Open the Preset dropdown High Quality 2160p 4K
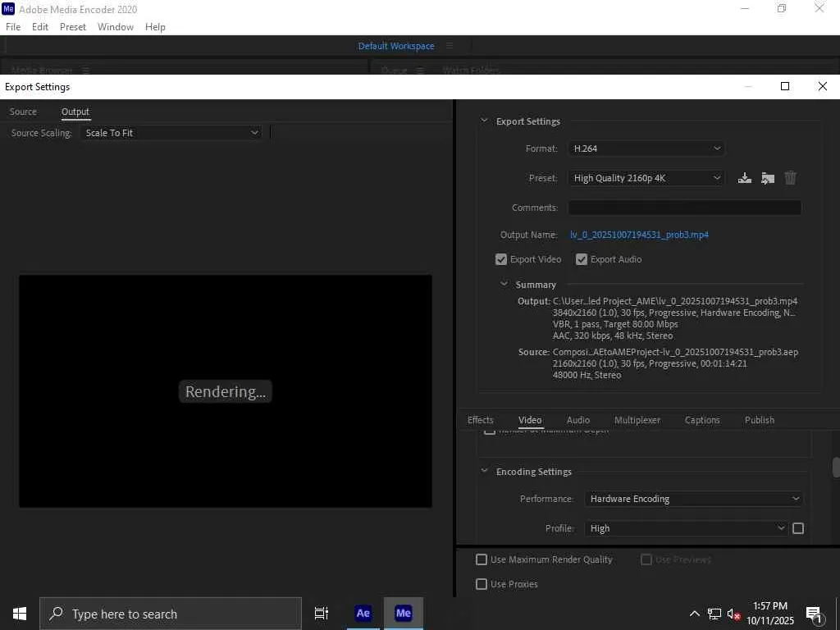 pos(646,178)
